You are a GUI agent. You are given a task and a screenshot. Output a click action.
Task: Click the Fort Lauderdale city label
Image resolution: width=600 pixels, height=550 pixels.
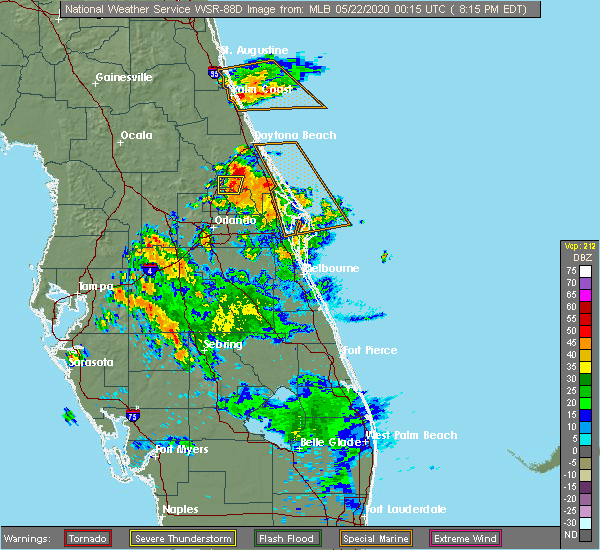pos(406,509)
